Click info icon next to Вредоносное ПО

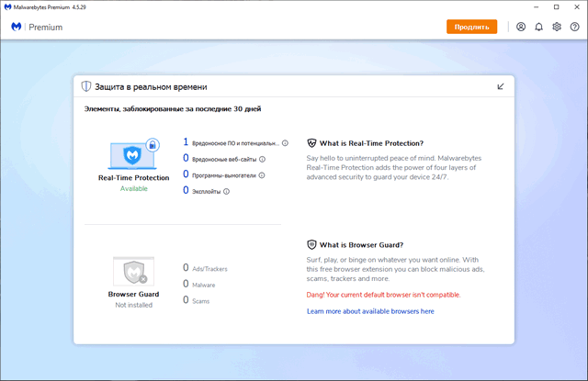pyautogui.click(x=286, y=143)
